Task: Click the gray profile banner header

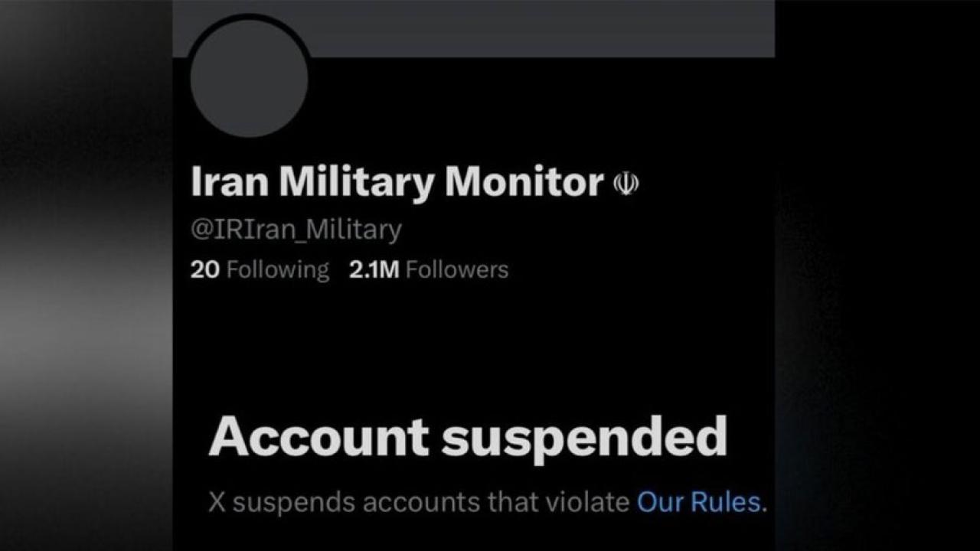Action: pyautogui.click(x=536, y=28)
